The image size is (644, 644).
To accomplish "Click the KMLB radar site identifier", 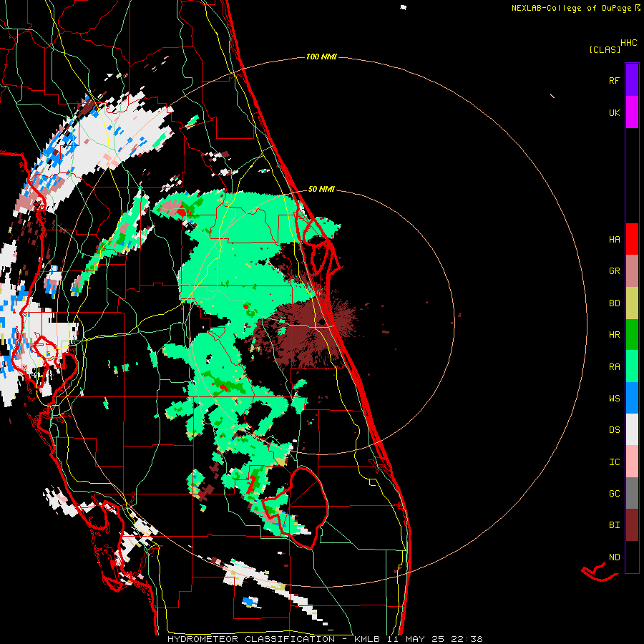I will tap(367, 639).
